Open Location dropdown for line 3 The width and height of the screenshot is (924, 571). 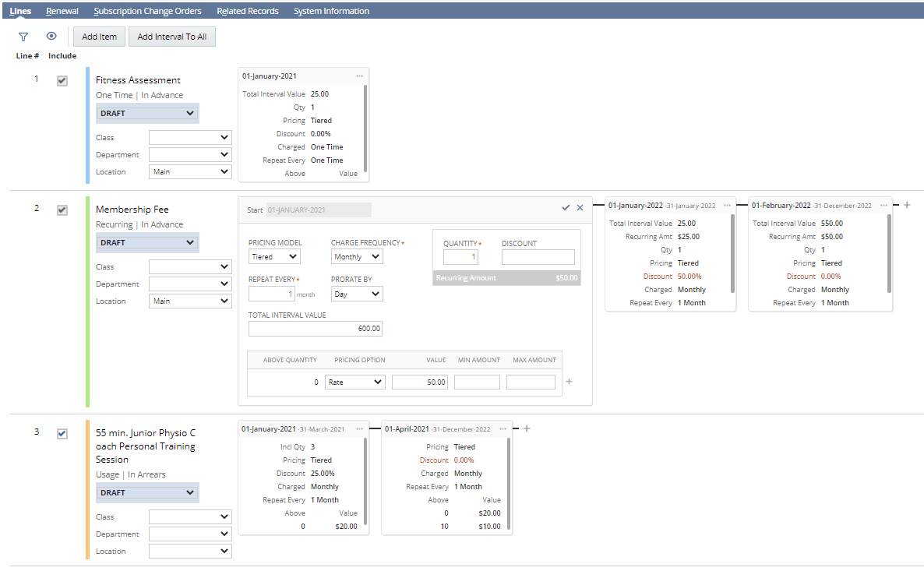tap(190, 551)
